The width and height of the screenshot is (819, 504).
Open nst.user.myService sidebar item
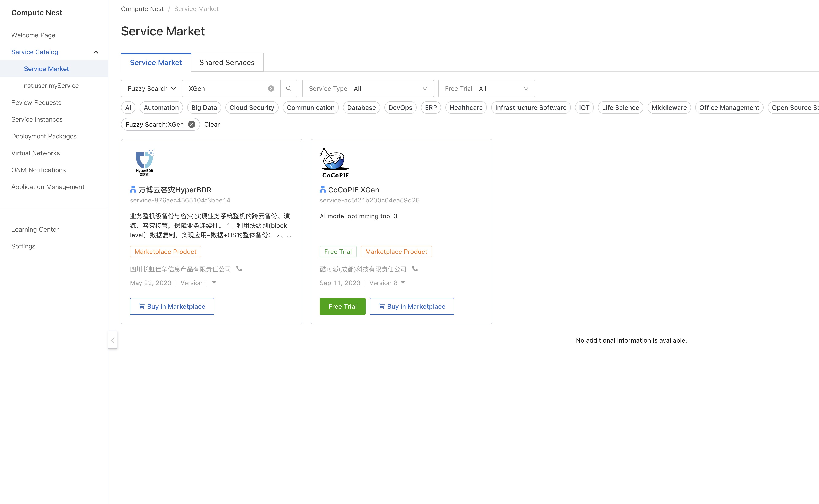tap(51, 86)
